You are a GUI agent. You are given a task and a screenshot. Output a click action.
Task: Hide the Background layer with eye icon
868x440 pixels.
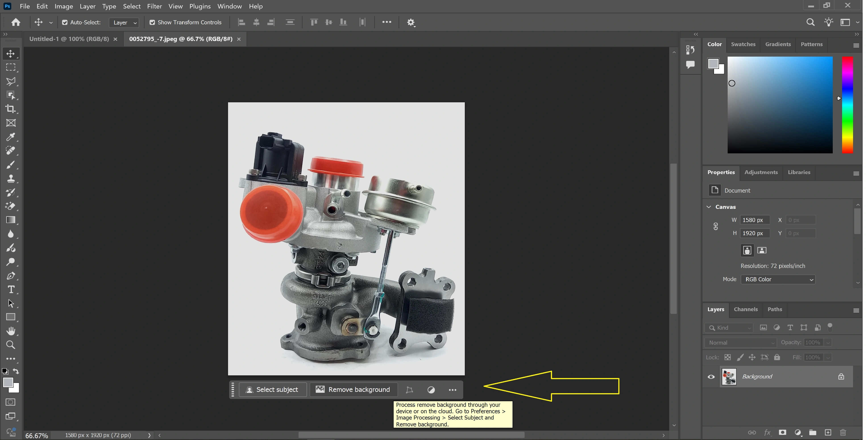pyautogui.click(x=711, y=377)
